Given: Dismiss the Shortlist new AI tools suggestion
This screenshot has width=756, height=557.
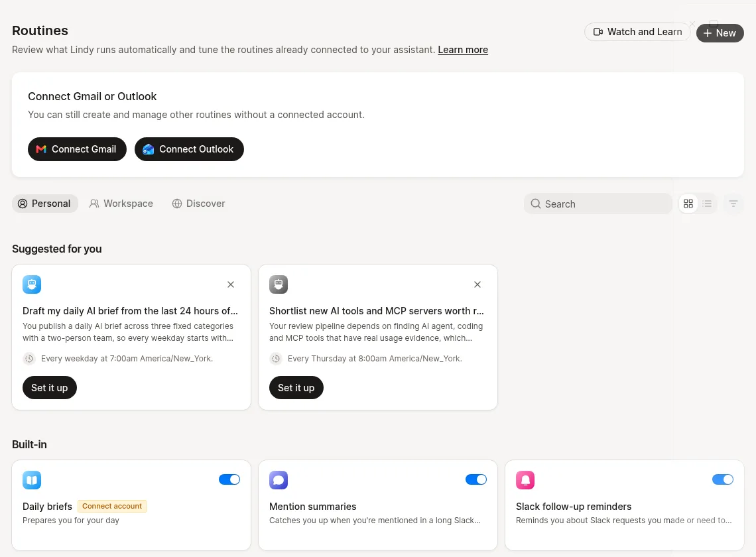Looking at the screenshot, I should pyautogui.click(x=477, y=284).
